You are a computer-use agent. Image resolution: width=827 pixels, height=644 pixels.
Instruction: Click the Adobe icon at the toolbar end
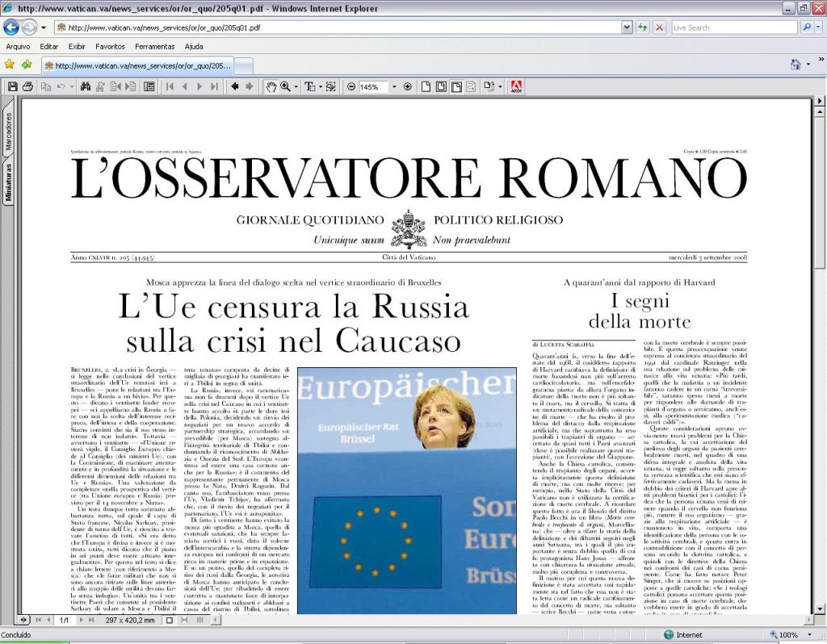coord(516,86)
